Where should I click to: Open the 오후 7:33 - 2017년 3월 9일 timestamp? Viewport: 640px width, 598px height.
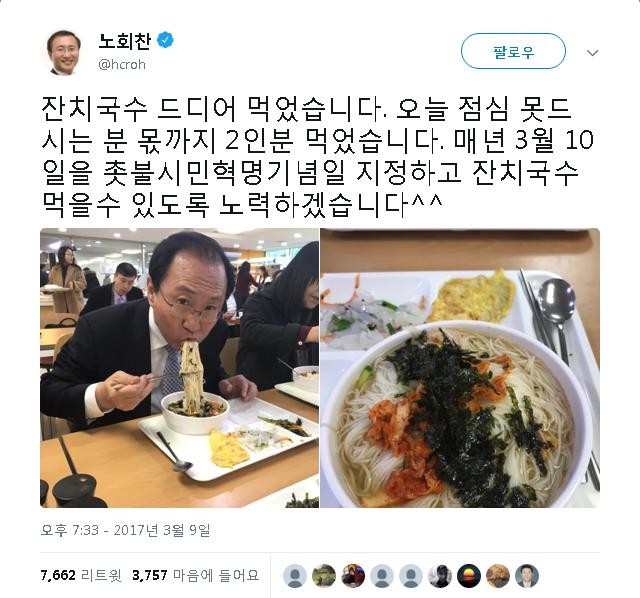coord(125,530)
